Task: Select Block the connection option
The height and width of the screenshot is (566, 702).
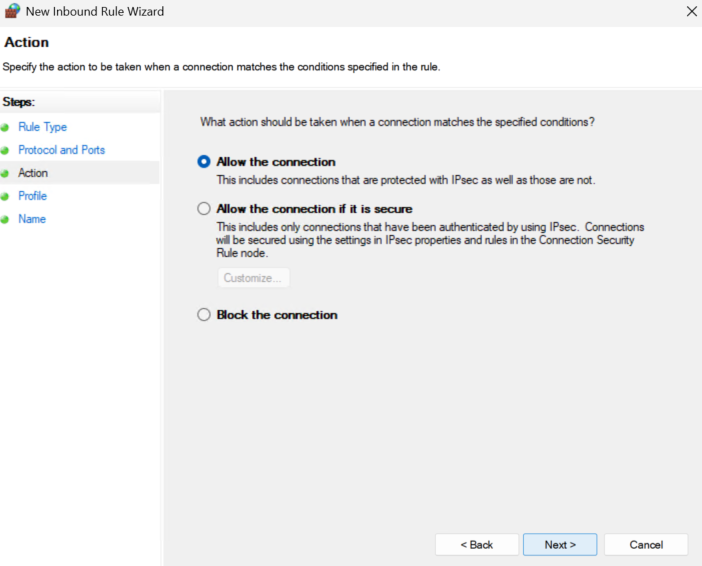Action: coord(204,315)
